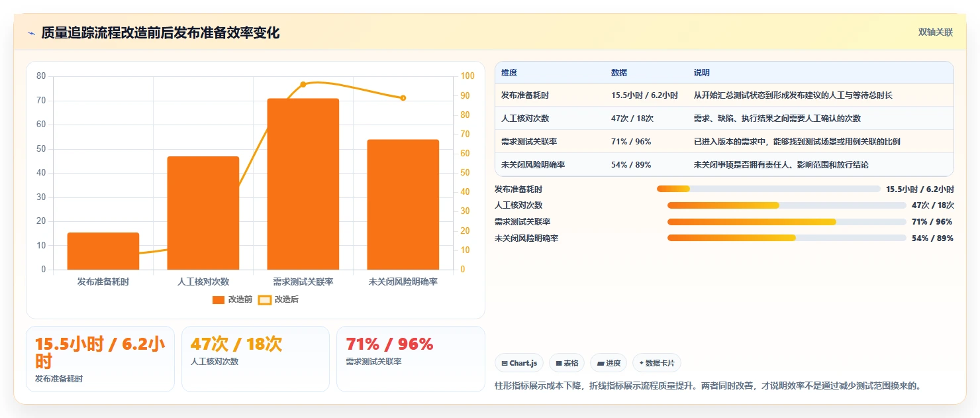Click the chart title 质量追踪流程改造前后发布准备效率变化
The width and height of the screenshot is (980, 418).
tap(160, 33)
